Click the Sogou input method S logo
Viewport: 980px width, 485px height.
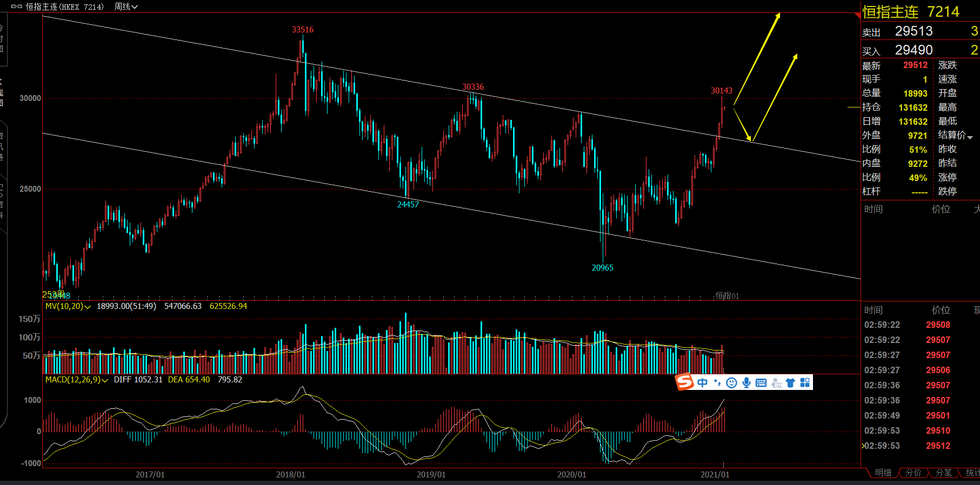(685, 382)
